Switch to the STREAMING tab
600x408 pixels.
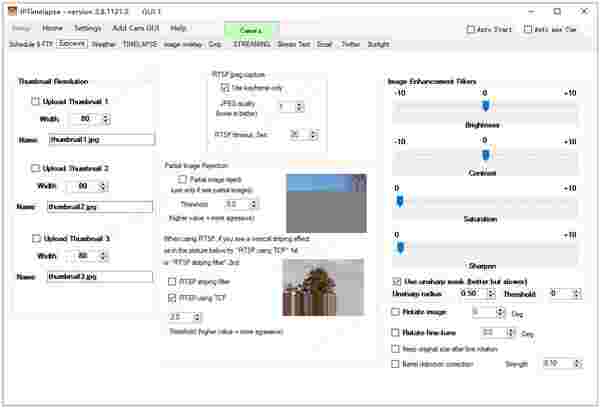click(x=251, y=44)
